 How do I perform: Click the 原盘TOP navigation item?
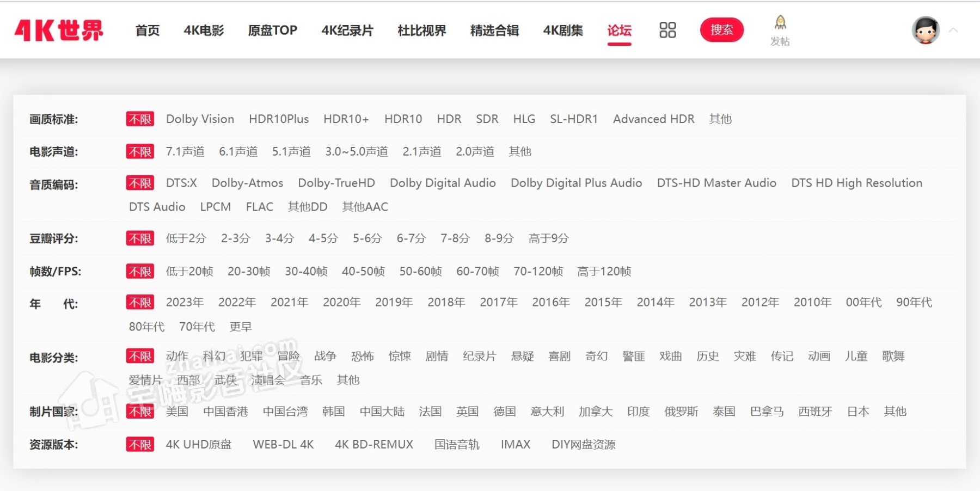[x=272, y=31]
